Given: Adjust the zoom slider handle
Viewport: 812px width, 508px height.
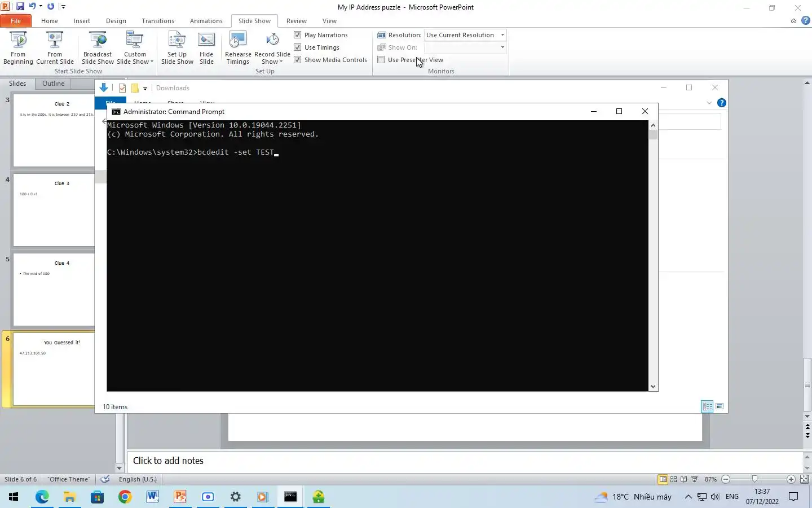Looking at the screenshot, I should (754, 479).
